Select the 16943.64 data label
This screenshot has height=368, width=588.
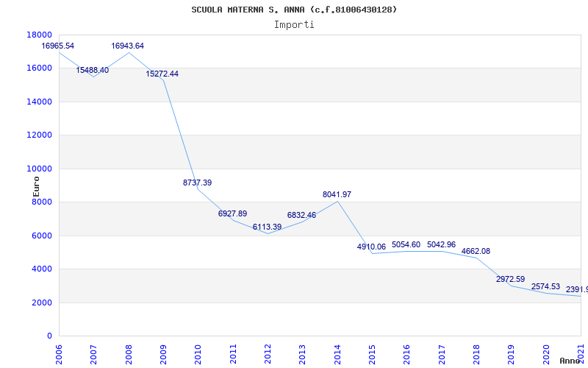127,46
